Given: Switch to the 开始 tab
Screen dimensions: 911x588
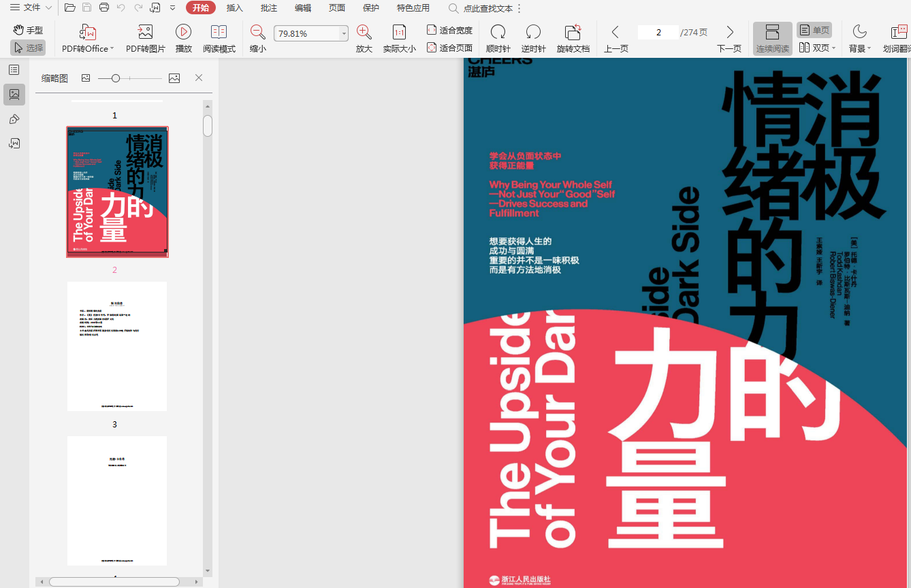Looking at the screenshot, I should tap(200, 8).
